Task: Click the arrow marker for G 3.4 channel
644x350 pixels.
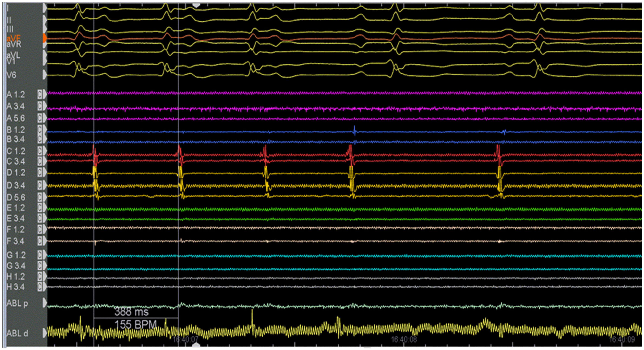Action: coord(45,266)
